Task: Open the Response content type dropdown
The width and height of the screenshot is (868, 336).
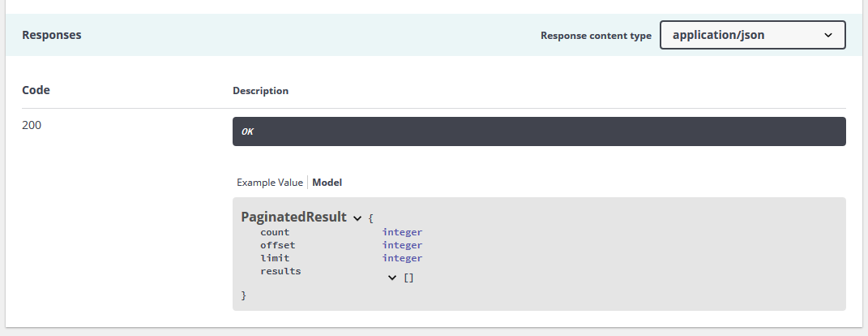Action: (752, 35)
